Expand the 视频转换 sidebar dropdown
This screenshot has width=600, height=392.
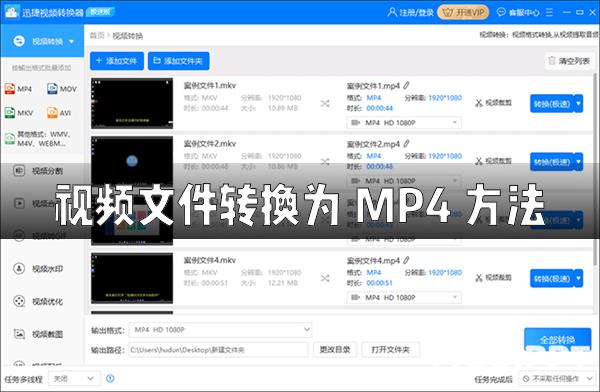coord(72,41)
